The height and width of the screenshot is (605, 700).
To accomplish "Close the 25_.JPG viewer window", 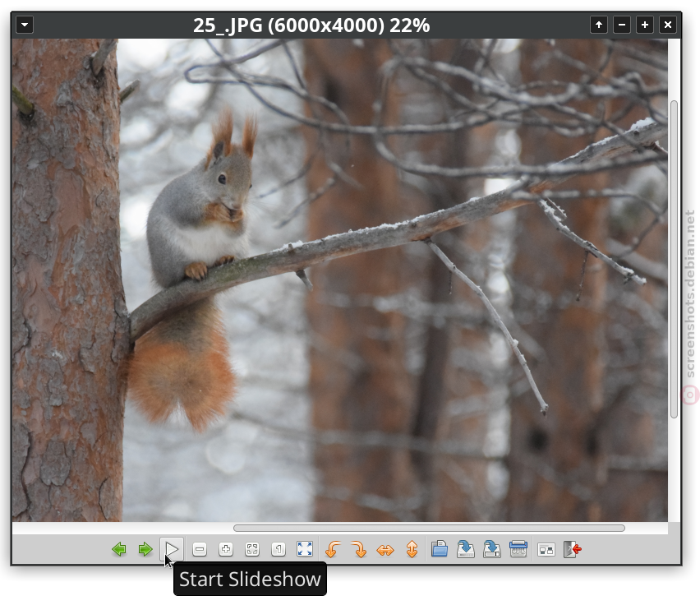I will 668,25.
